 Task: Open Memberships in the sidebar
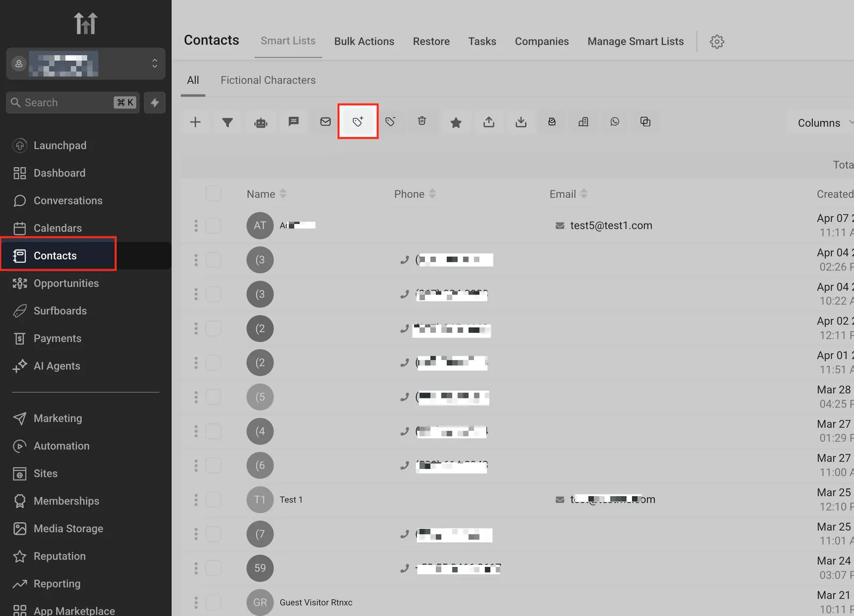point(66,501)
